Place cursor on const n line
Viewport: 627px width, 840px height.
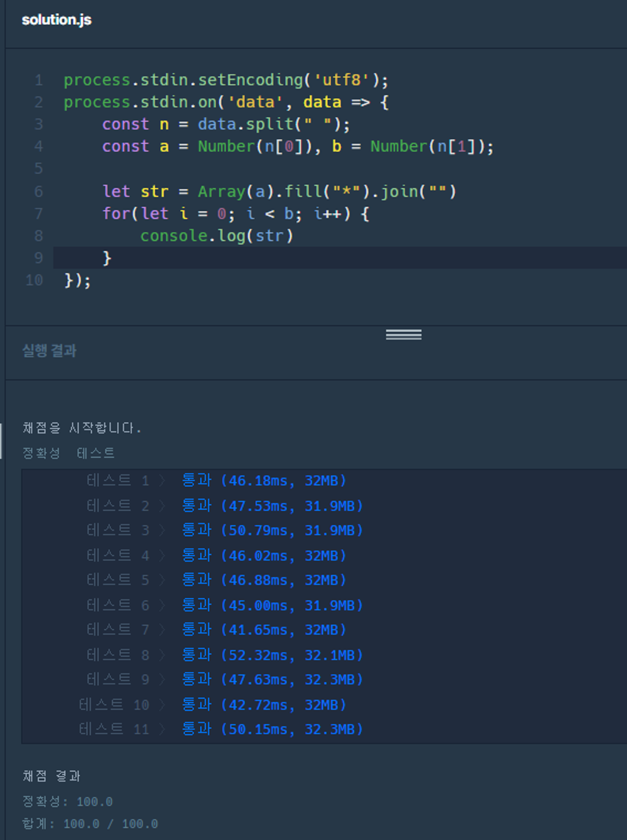(226, 125)
